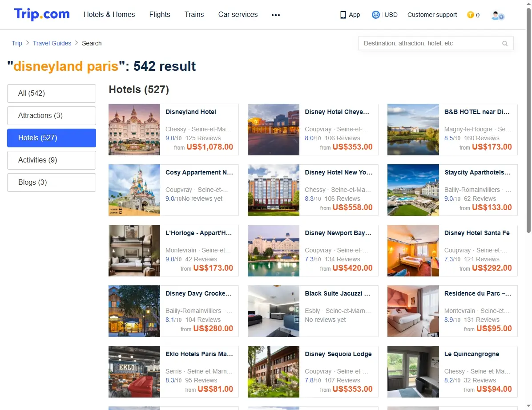Open Disney Newport Bay thumbnail
This screenshot has height=410, width=532.
(274, 250)
